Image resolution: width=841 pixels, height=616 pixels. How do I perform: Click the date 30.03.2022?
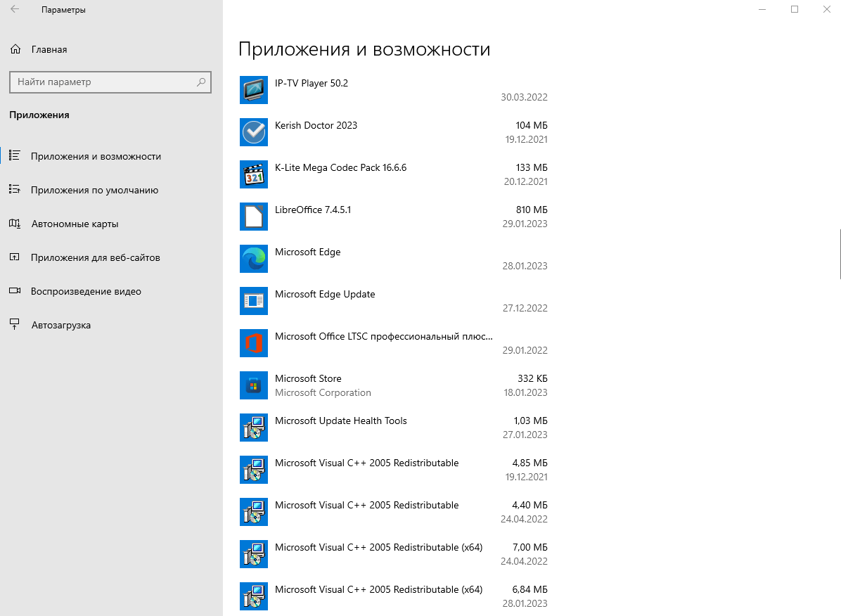point(524,97)
